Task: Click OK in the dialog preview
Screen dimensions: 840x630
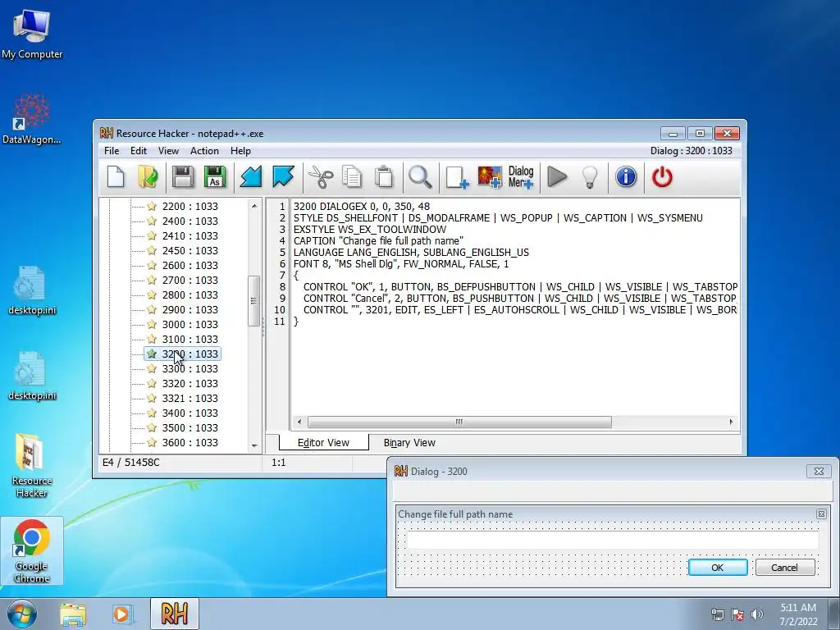Action: 717,568
